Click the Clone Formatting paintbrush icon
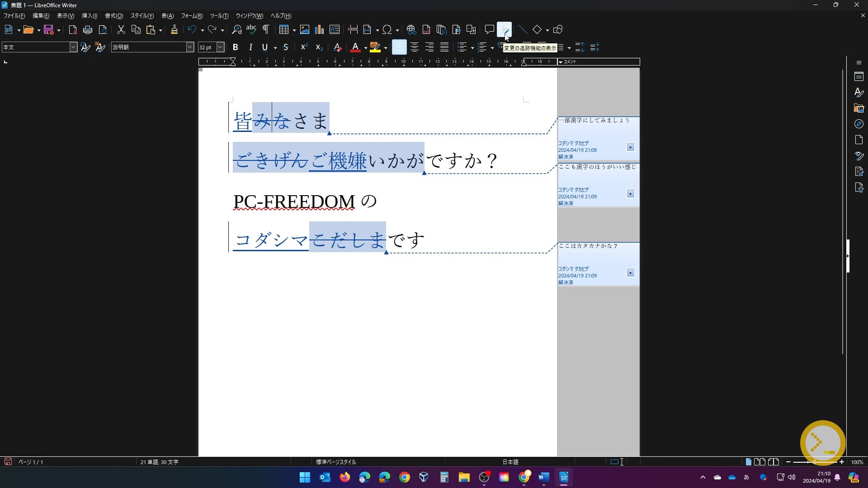Image resolution: width=868 pixels, height=488 pixels. pyautogui.click(x=174, y=30)
